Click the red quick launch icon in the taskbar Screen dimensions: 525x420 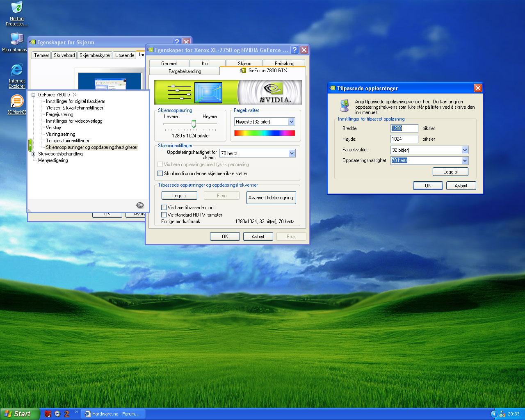(x=48, y=414)
